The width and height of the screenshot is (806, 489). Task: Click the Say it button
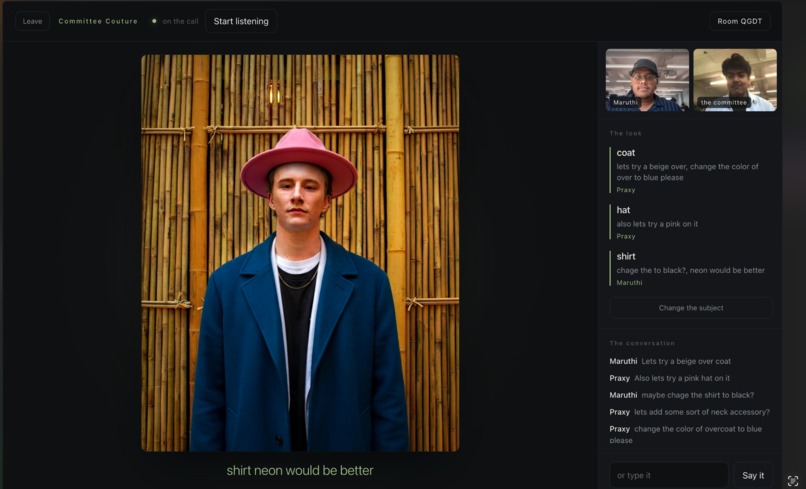pyautogui.click(x=753, y=475)
